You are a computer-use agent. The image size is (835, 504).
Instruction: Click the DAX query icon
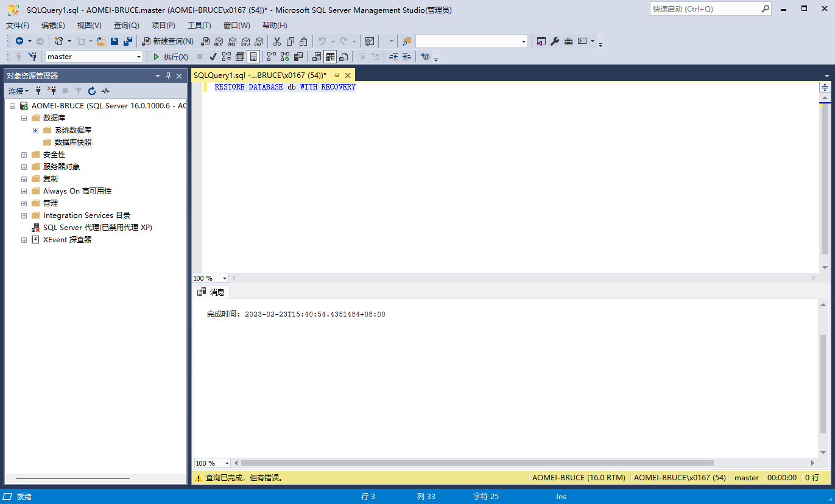point(258,41)
